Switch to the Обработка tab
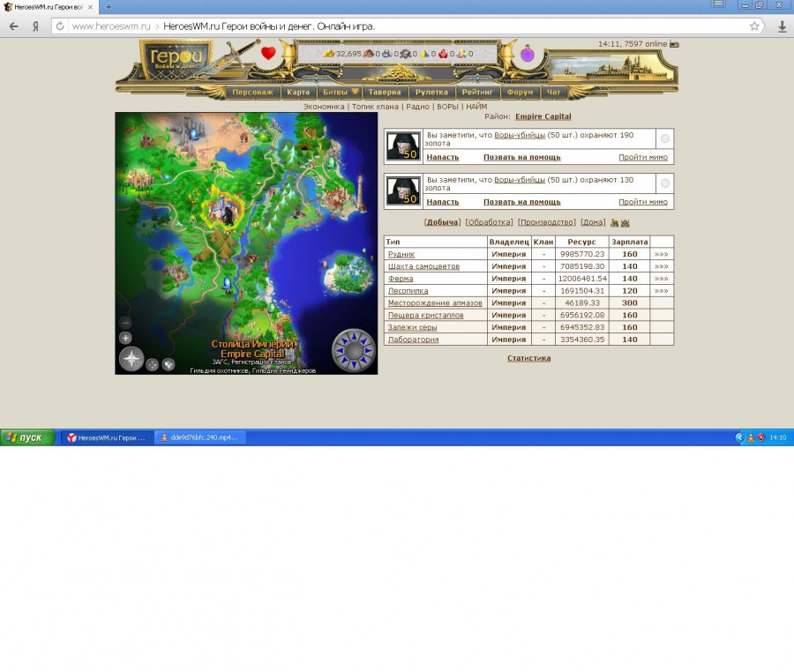794x672 pixels. point(489,222)
